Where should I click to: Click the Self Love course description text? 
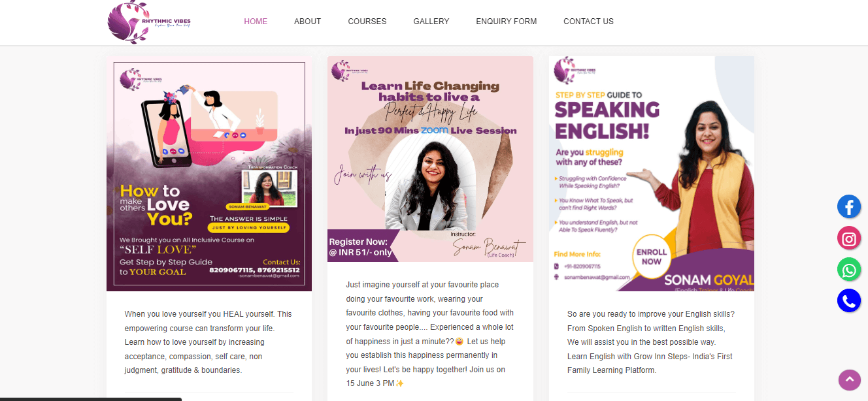tap(209, 342)
